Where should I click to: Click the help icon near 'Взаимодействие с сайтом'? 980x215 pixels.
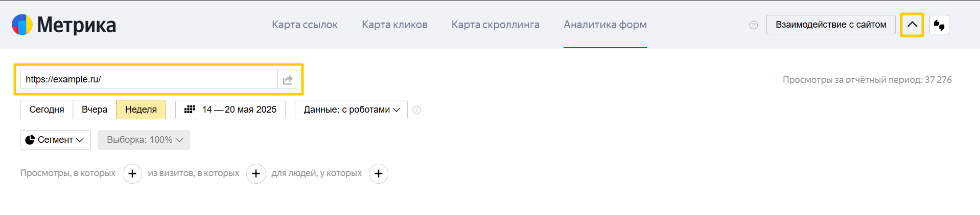click(x=753, y=25)
